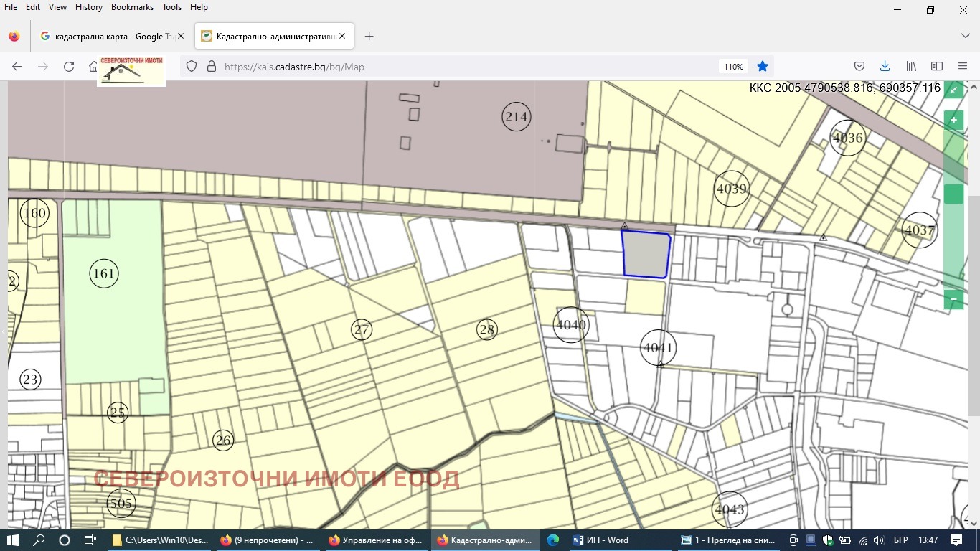
Task: Open the Library menu icon
Action: [911, 67]
